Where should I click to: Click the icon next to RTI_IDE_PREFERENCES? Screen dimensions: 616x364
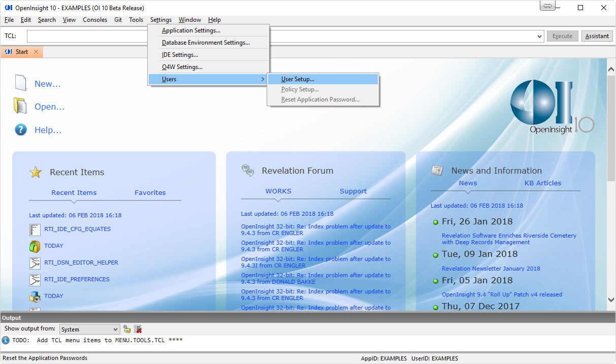coord(35,280)
